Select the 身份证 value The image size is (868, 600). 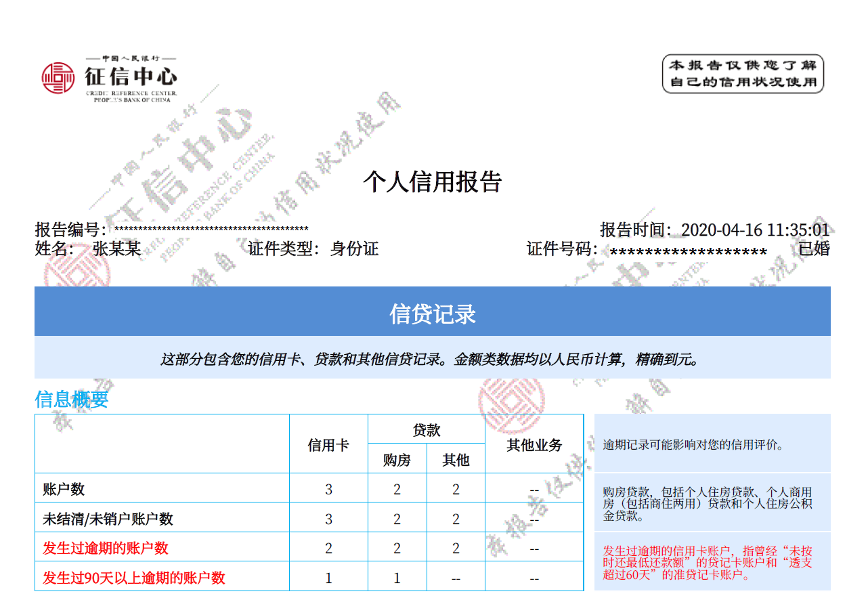[x=354, y=249]
